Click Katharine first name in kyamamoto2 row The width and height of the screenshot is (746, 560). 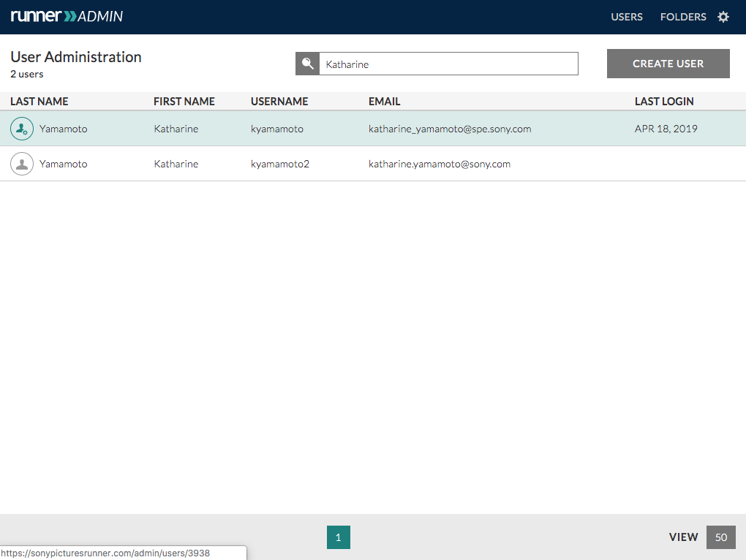(176, 164)
